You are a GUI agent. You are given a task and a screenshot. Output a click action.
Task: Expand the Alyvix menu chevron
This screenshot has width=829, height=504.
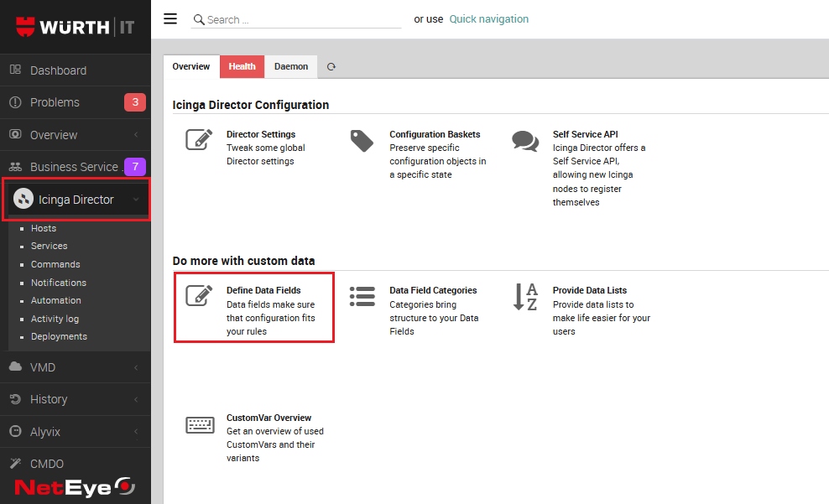(x=136, y=432)
